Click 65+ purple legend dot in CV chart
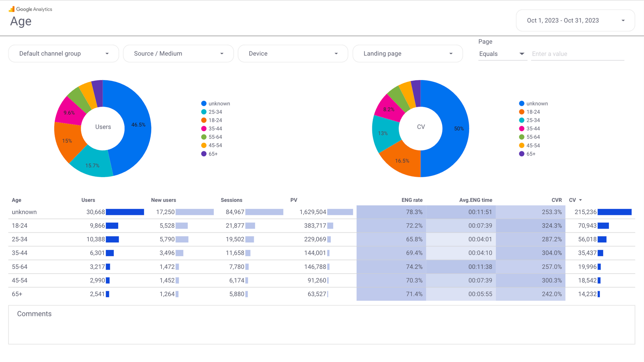This screenshot has height=362, width=644. [522, 154]
